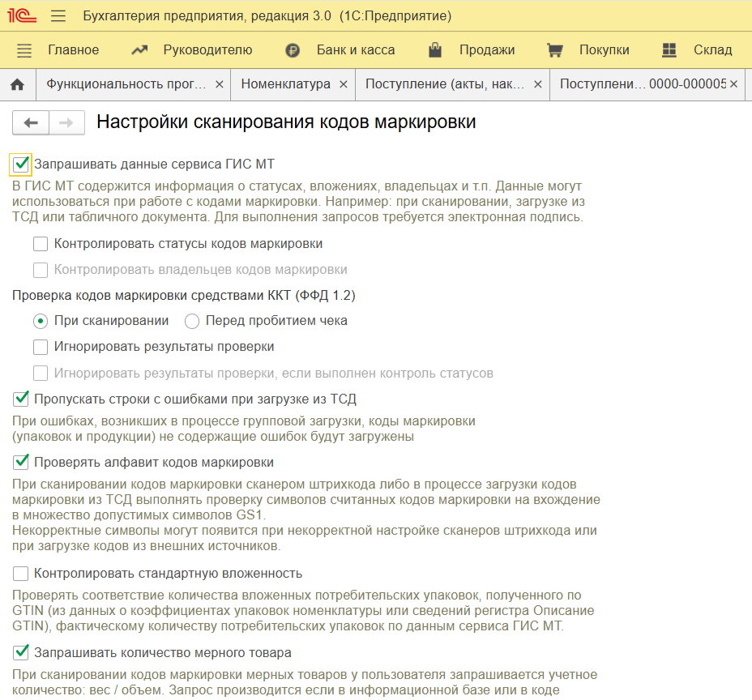Close the Поступление (акты, накладные) tab
Screen dimensions: 752x700
538,83
